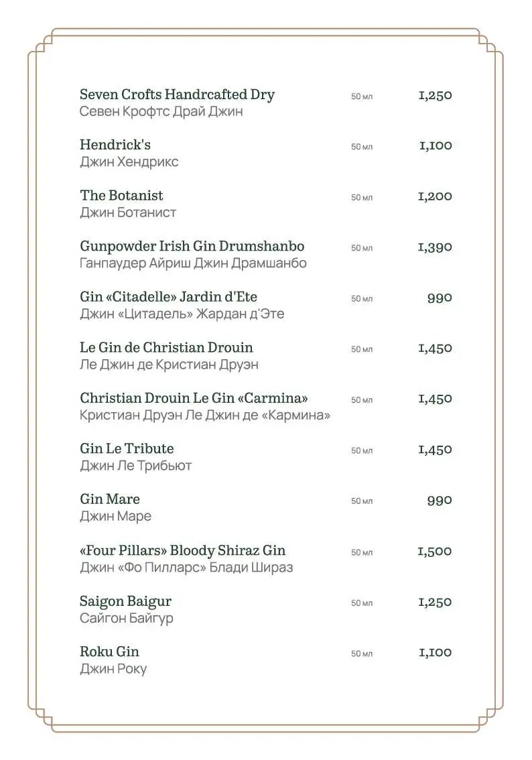The height and width of the screenshot is (760, 532).
Task: Click Russian subtitle Джин Ле Трибьют
Action: coord(136,466)
